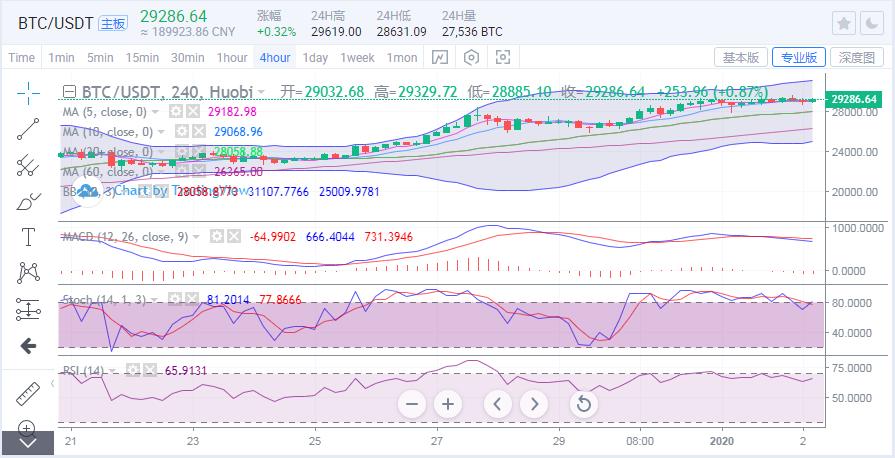Expand the MA (10, close, 0) dropdown

tap(161, 132)
